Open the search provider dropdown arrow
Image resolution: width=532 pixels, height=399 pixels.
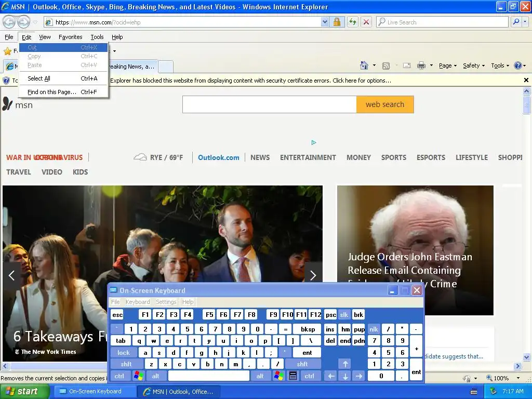(525, 22)
